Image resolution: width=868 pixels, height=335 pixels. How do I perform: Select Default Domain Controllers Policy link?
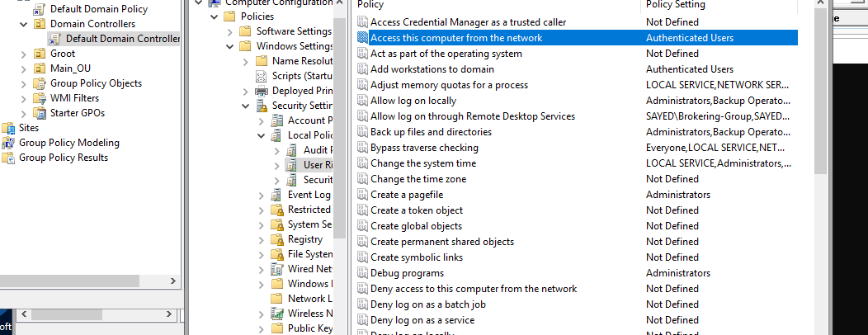pyautogui.click(x=123, y=39)
